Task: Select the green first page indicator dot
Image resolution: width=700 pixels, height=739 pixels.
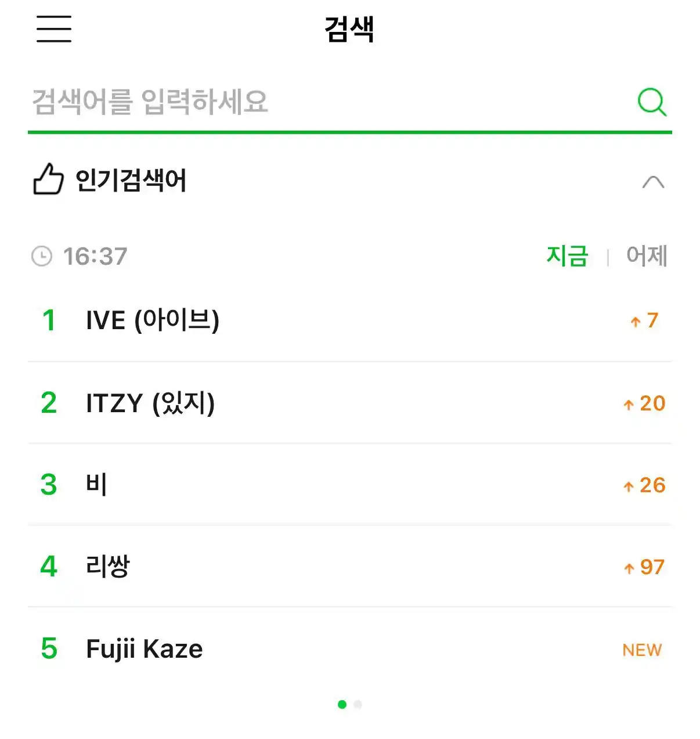Action: pyautogui.click(x=342, y=704)
